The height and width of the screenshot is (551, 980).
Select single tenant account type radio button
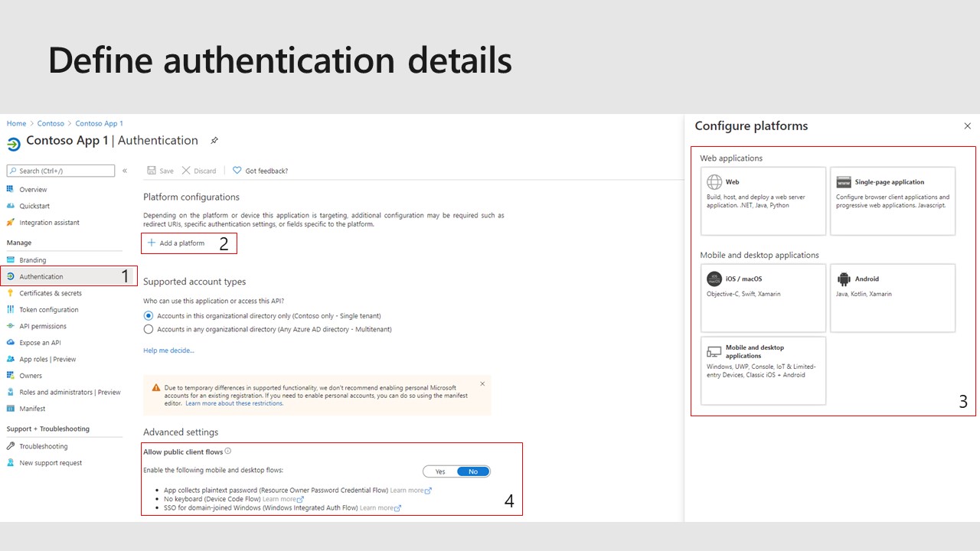point(149,315)
